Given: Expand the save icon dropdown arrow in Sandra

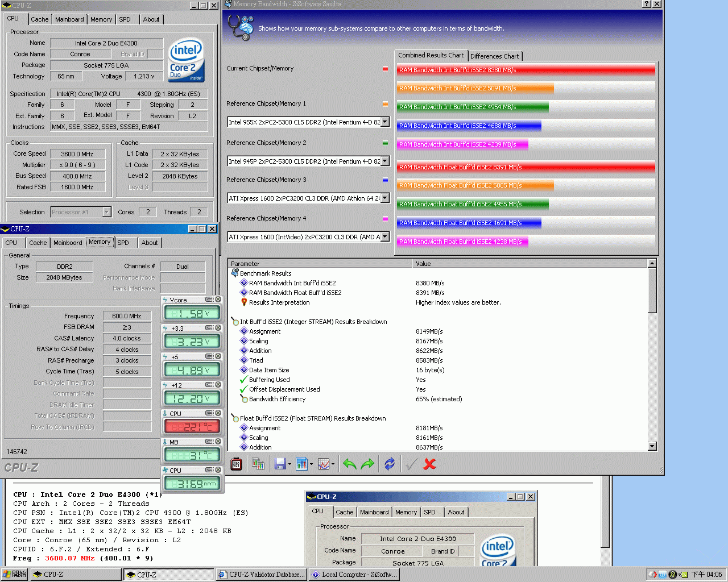Looking at the screenshot, I should click(x=289, y=464).
